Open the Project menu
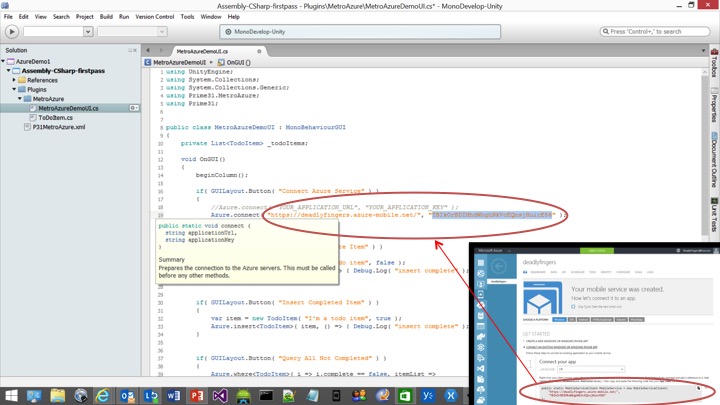 tap(84, 17)
